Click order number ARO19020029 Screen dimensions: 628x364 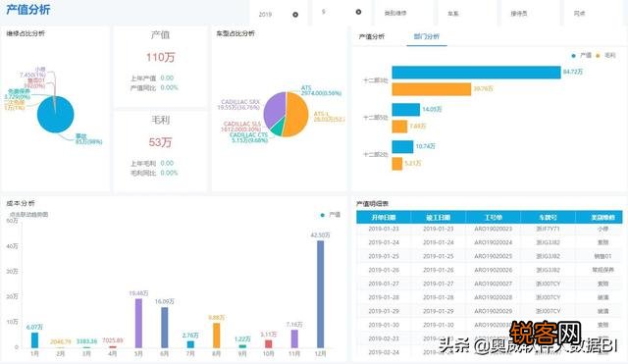click(493, 311)
